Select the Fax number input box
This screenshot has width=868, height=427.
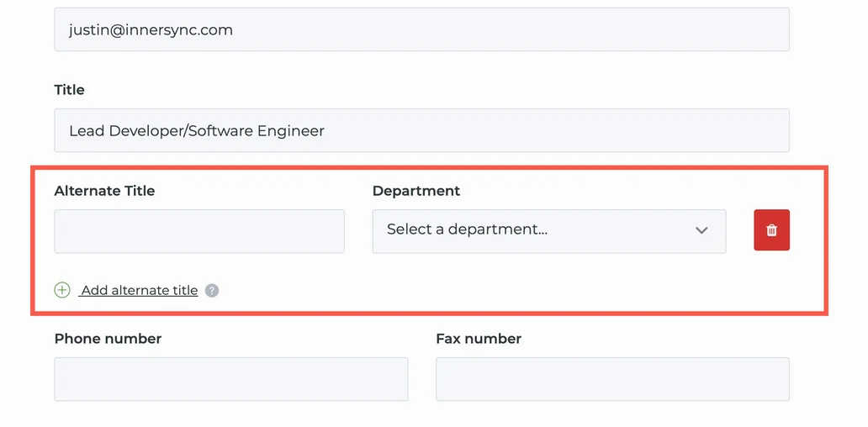(611, 379)
